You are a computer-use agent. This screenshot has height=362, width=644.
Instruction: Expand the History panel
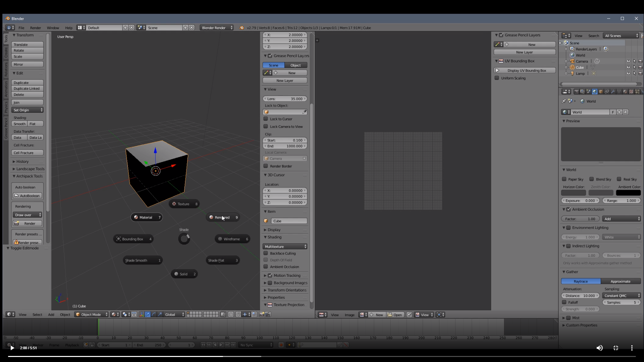[x=22, y=162]
